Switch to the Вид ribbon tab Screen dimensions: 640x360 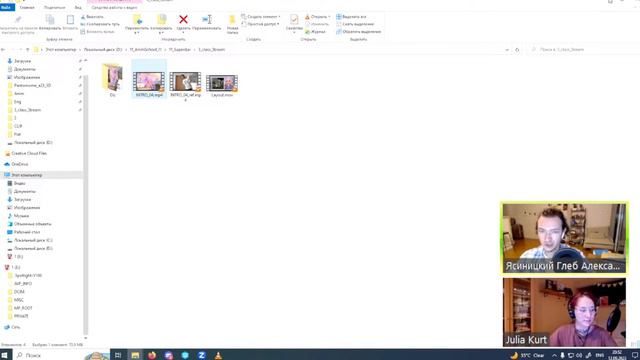[x=78, y=7]
